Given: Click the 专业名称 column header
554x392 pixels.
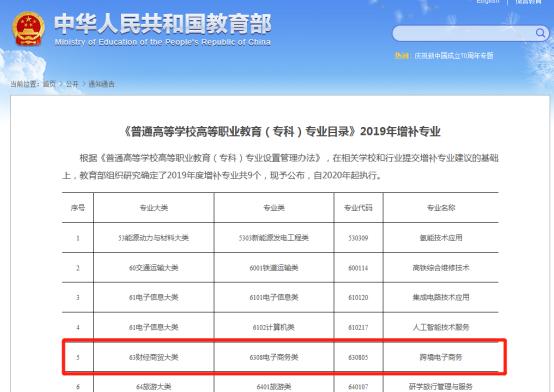Looking at the screenshot, I should coord(441,208).
